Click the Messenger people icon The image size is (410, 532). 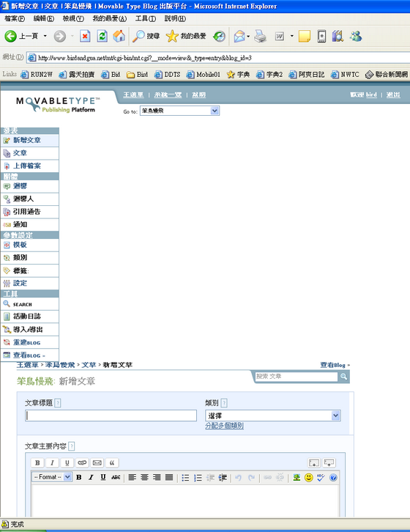click(356, 36)
